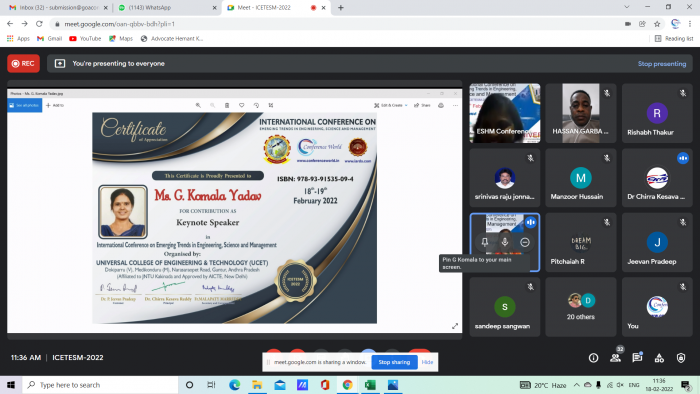This screenshot has height=394, width=700.
Task: Show hidden system tray icons chevron
Action: (577, 385)
